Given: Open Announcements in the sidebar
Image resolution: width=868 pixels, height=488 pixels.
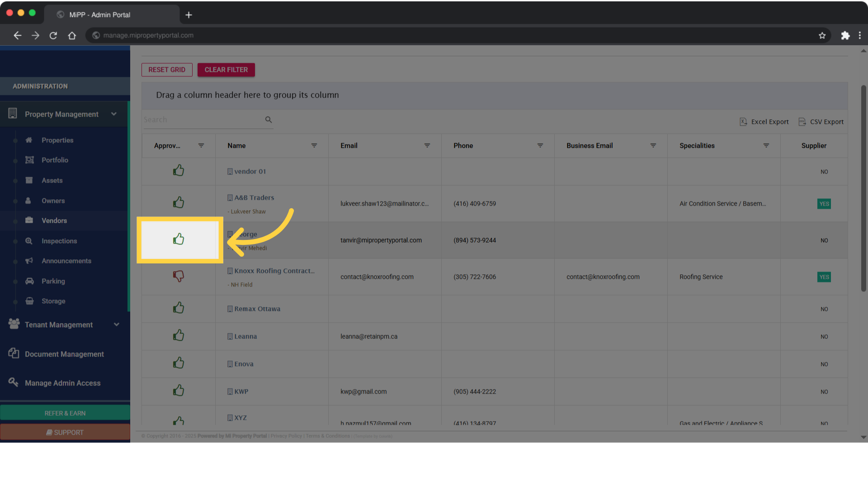Looking at the screenshot, I should (66, 261).
